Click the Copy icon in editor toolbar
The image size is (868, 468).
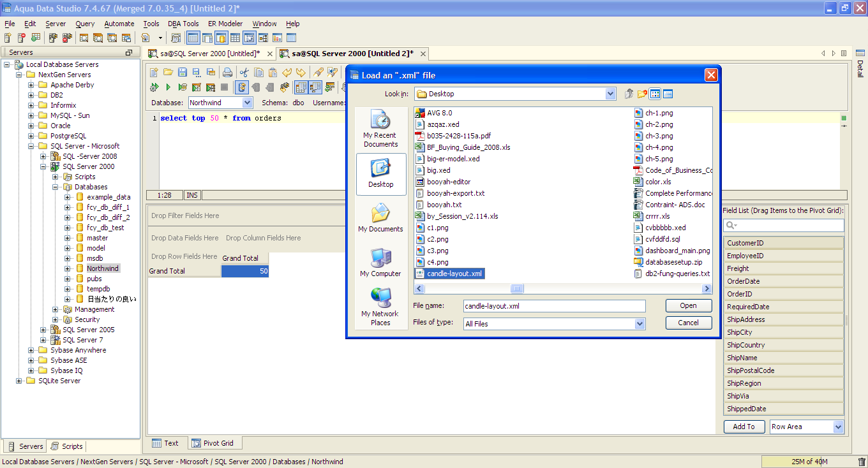tap(258, 72)
